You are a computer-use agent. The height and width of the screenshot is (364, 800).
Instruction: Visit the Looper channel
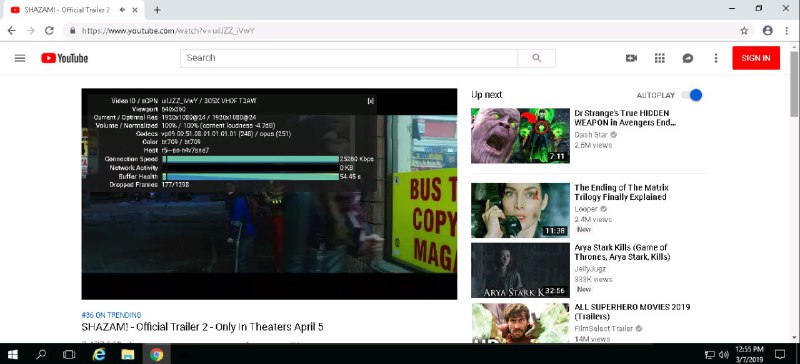tap(587, 209)
